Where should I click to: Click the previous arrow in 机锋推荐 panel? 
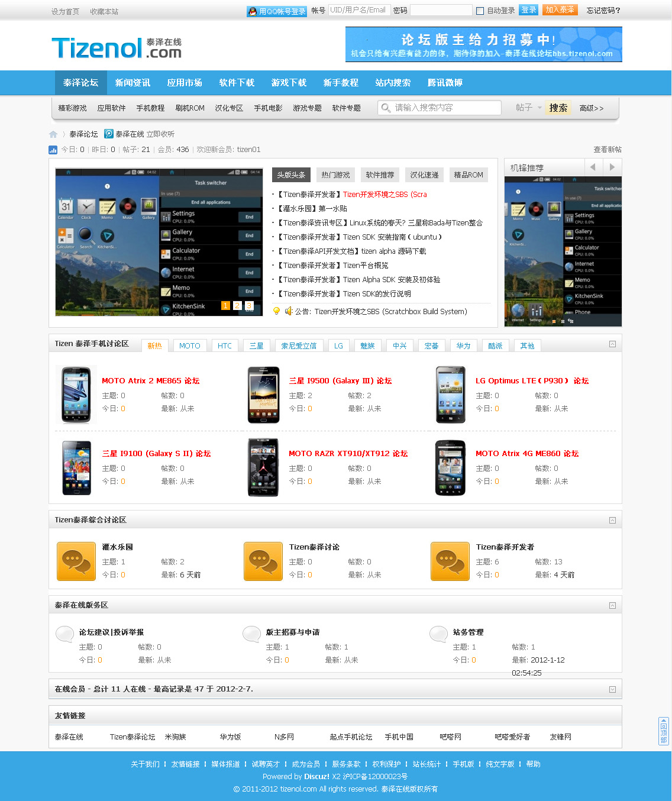(593, 167)
